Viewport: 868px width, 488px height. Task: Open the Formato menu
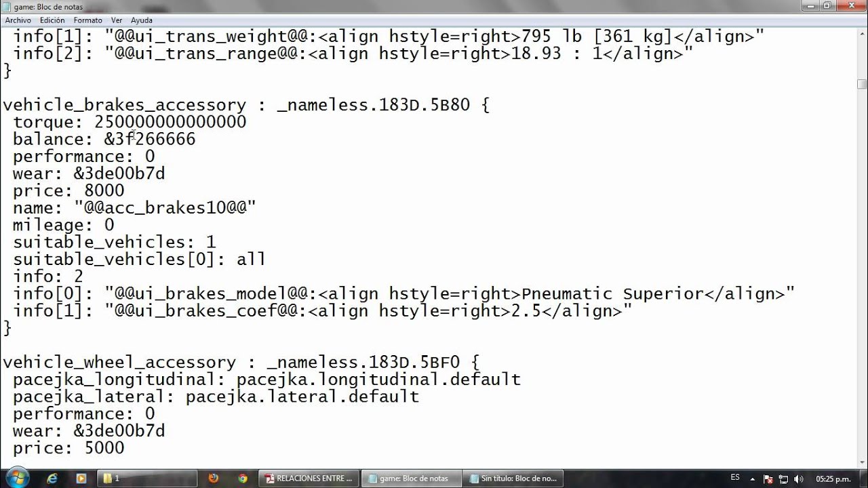tap(88, 20)
